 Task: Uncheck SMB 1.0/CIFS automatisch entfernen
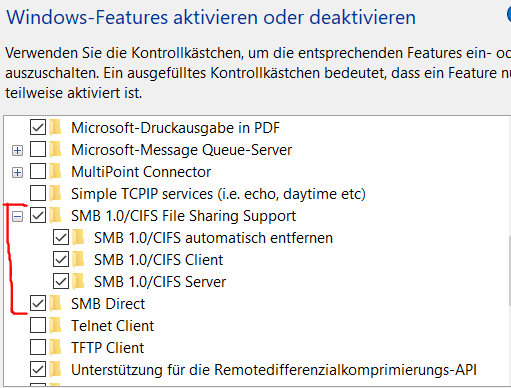tap(61, 237)
